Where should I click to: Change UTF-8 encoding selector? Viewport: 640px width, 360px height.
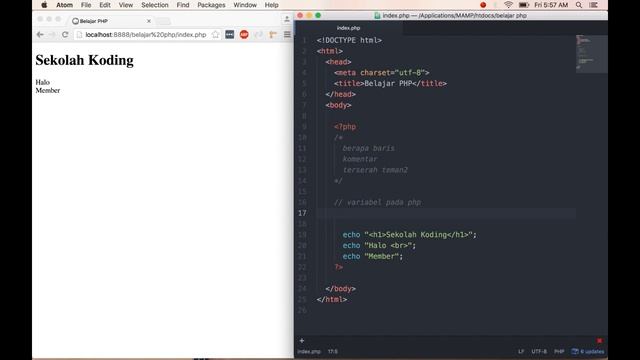(x=539, y=351)
